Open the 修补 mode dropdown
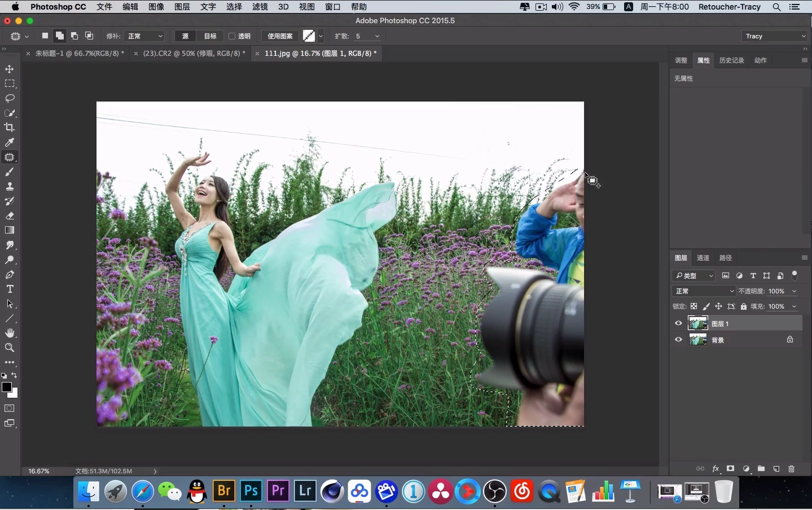This screenshot has height=510, width=812. (144, 36)
